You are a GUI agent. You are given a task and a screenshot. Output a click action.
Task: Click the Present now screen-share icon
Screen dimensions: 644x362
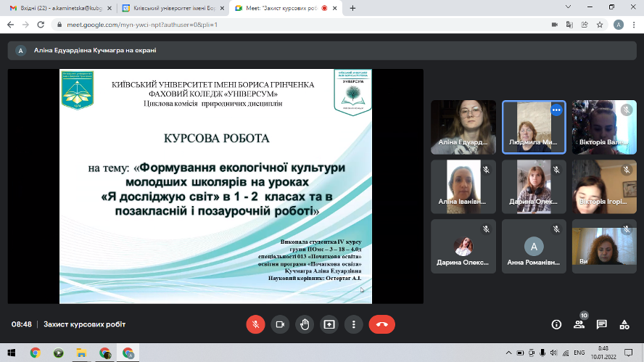coord(329,324)
